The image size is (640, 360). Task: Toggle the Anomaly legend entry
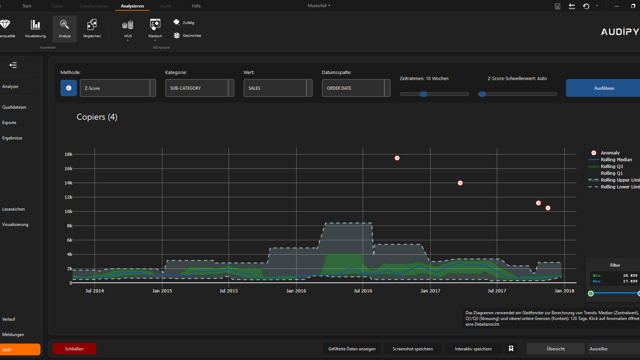click(605, 153)
